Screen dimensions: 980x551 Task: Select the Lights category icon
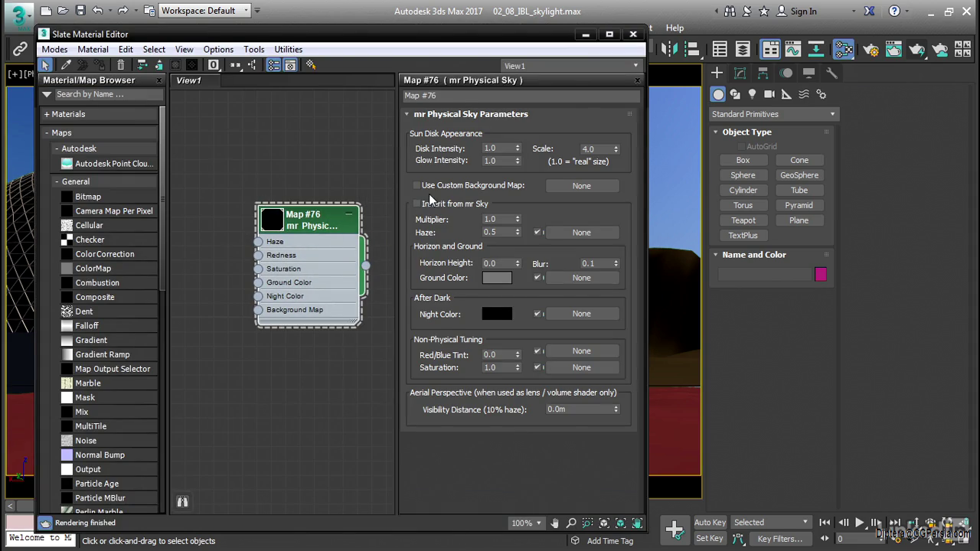(x=752, y=94)
